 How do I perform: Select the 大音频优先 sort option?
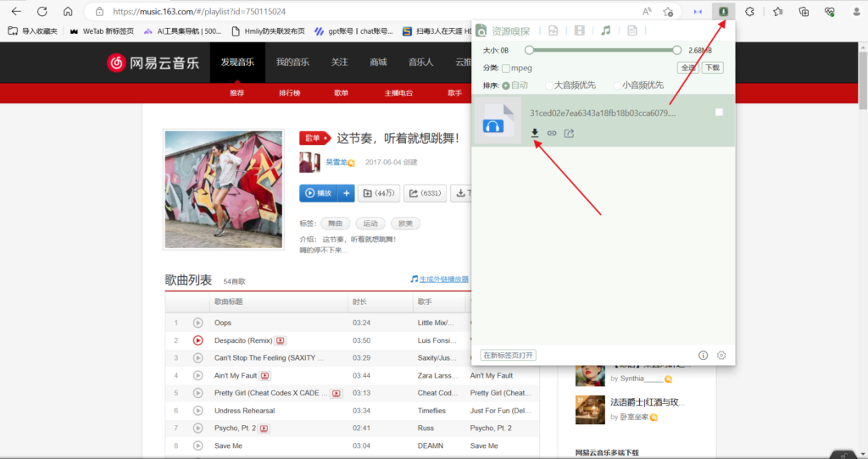[x=549, y=86]
